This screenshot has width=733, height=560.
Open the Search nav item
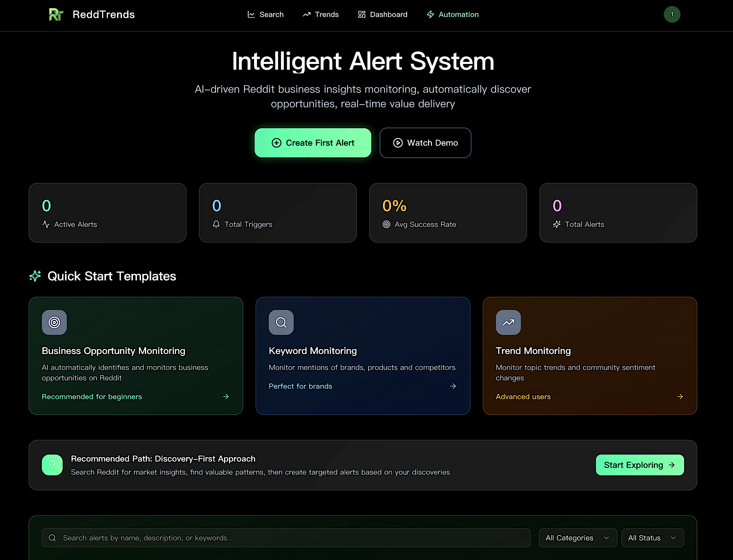pyautogui.click(x=265, y=14)
